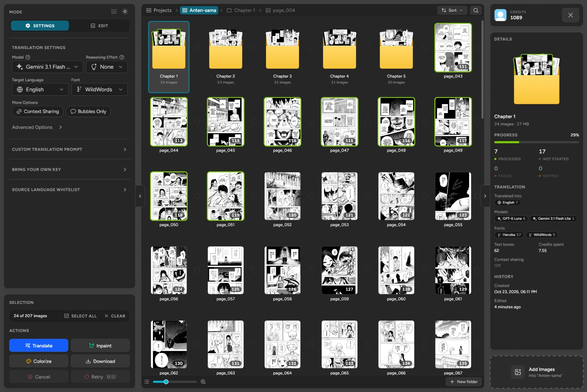
Task: Expand the Source Language Whitelist section
Action: click(x=69, y=189)
